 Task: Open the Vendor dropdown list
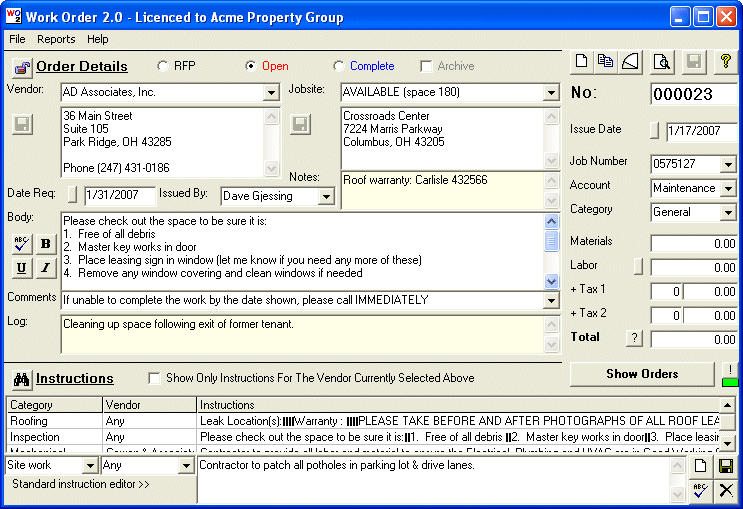(x=271, y=93)
